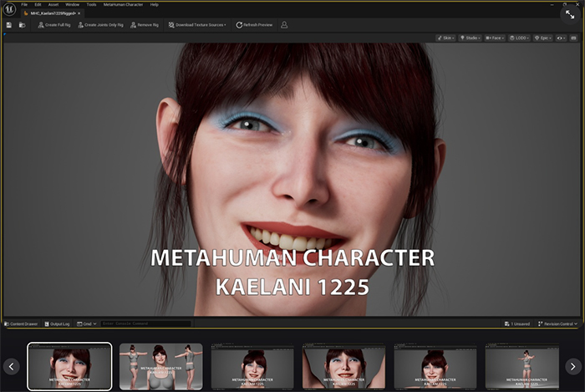Close the MHC_Kaelani1225Rigged tab

[x=79, y=13]
